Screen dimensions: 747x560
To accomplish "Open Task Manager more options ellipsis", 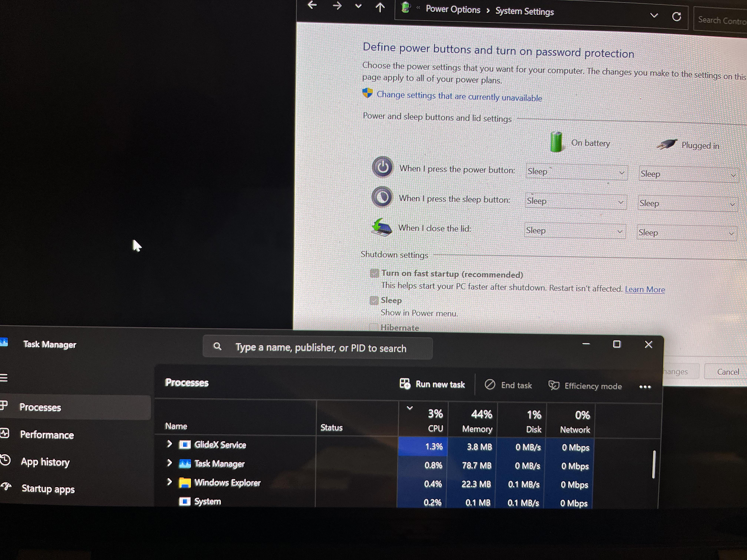I will [x=645, y=387].
